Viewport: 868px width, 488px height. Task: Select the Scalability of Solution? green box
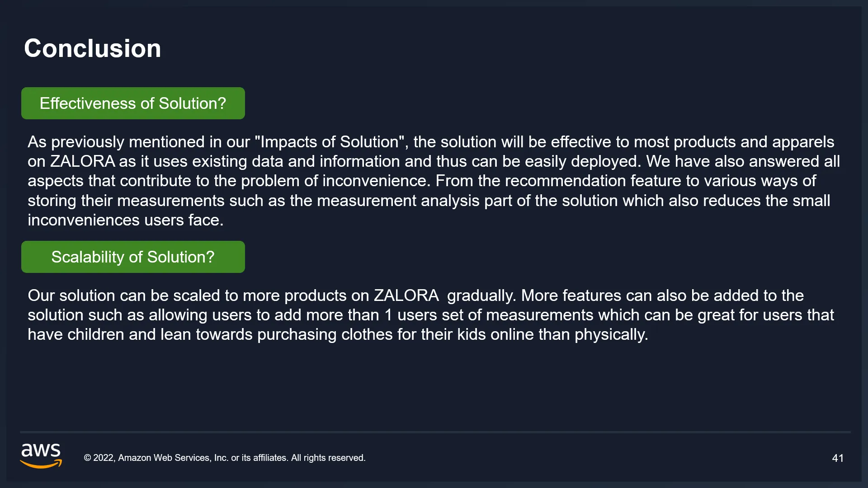(x=133, y=257)
